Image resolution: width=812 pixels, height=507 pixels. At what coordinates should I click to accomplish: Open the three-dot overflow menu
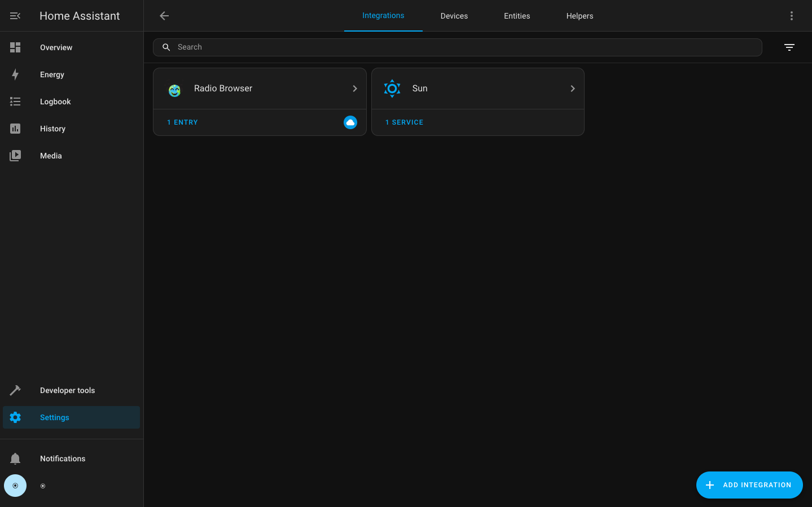[x=791, y=16]
